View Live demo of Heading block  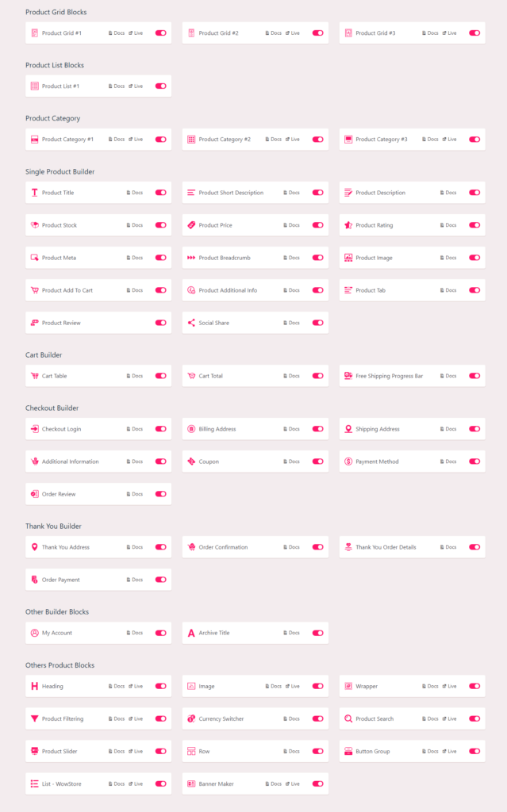point(136,687)
